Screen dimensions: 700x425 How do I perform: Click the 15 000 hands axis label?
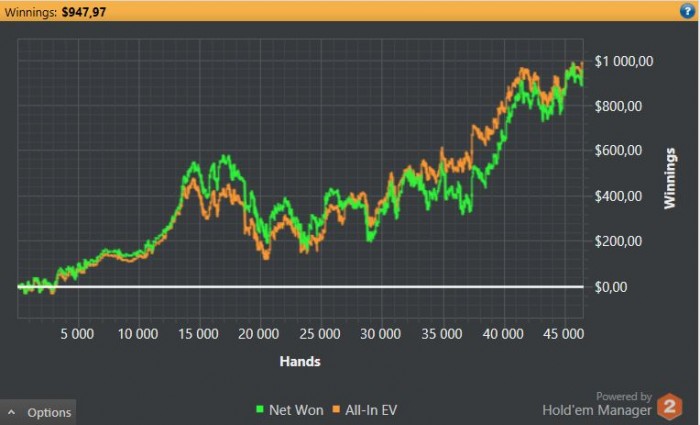(198, 334)
